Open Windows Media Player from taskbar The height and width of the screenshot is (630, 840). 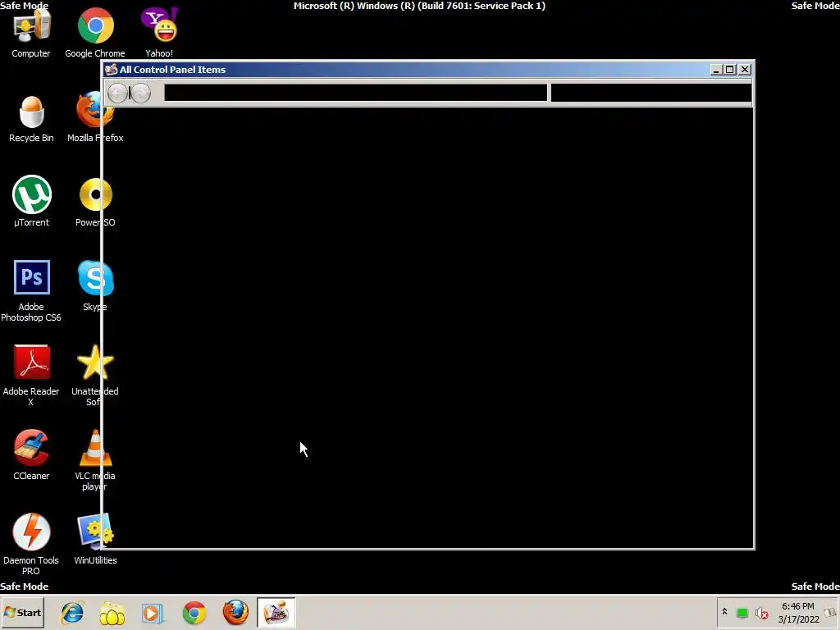click(x=153, y=613)
